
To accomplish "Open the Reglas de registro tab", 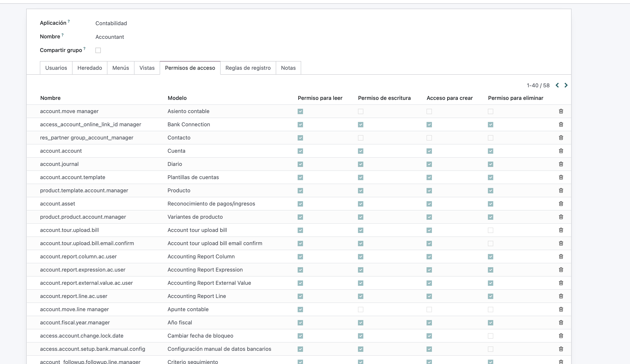I will tap(248, 68).
